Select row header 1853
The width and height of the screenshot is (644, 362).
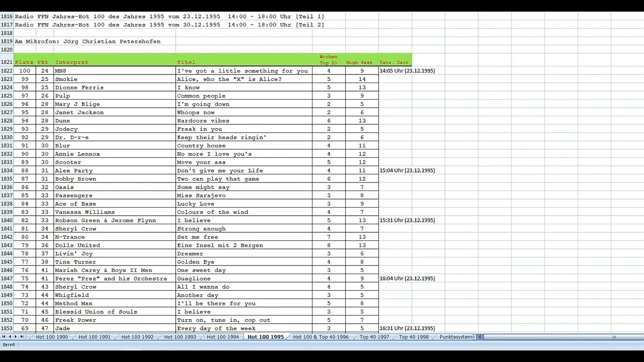(7, 328)
